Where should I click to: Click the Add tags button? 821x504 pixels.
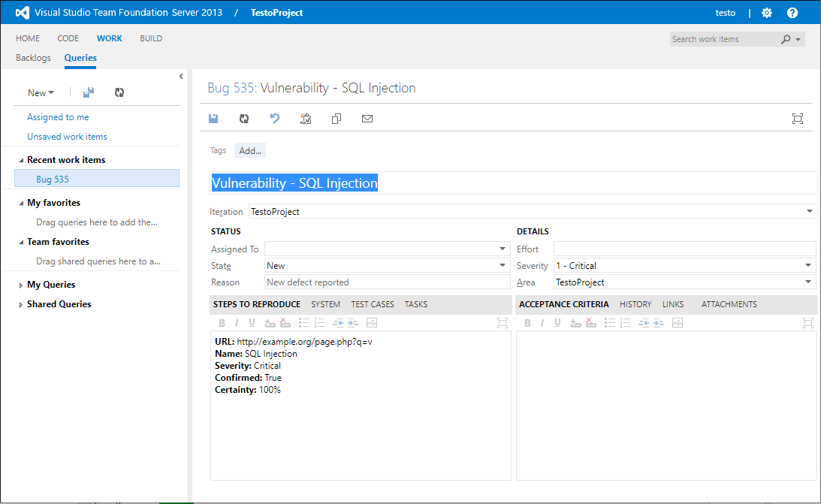pyautogui.click(x=250, y=150)
